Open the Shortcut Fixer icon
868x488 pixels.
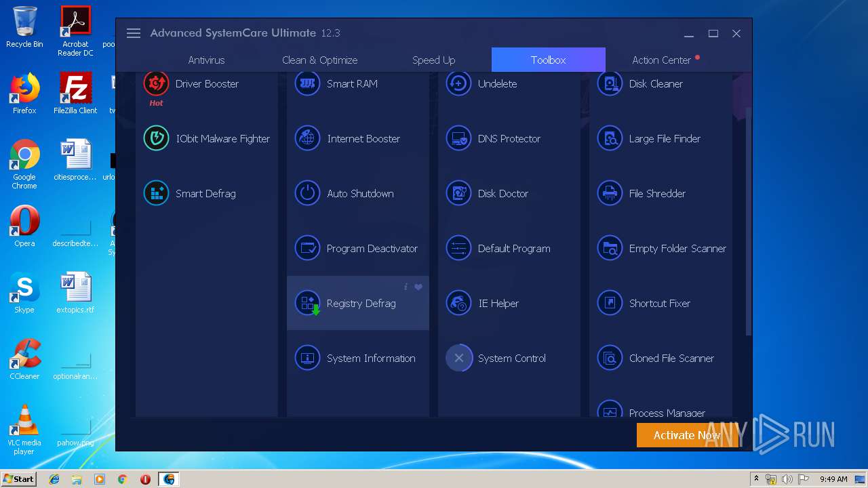pos(610,303)
